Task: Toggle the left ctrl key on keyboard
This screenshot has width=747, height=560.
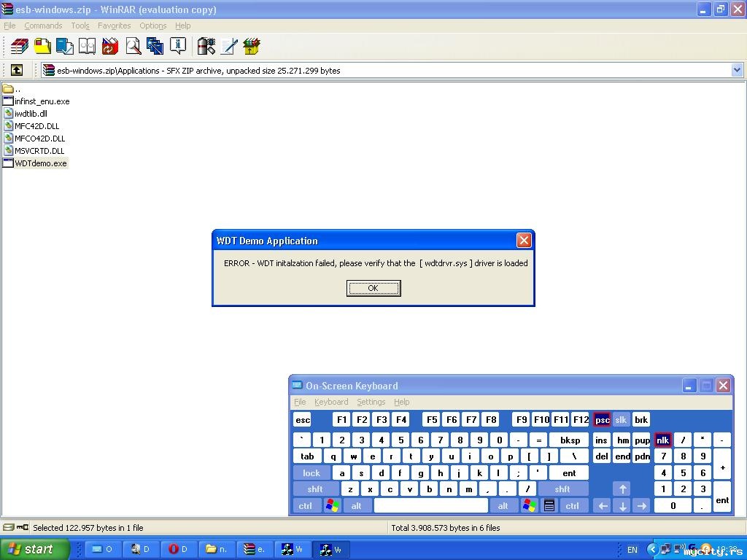Action: 306,506
